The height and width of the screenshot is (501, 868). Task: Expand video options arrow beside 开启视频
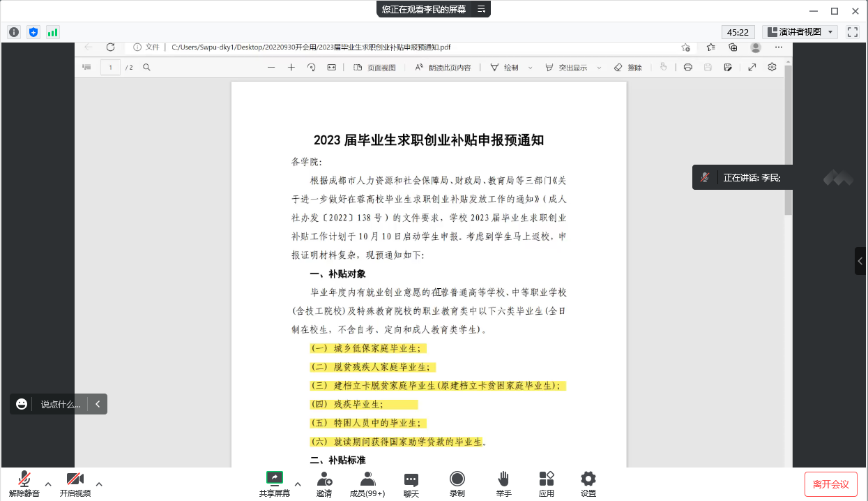click(99, 484)
